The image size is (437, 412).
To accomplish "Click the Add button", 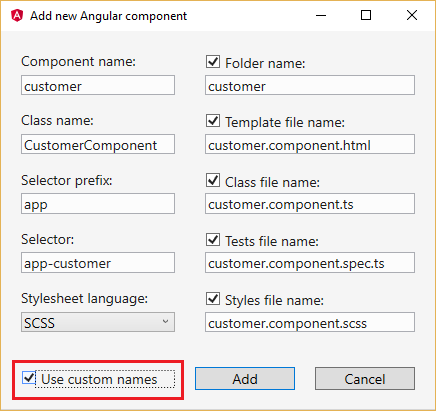I will (245, 379).
